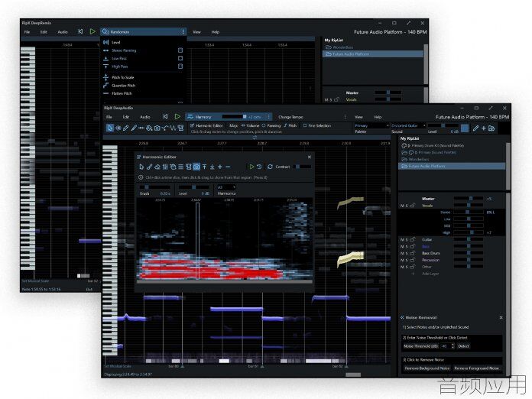
Task: Click the vertical sliders tool in Harmonic Editor
Action: [165, 167]
